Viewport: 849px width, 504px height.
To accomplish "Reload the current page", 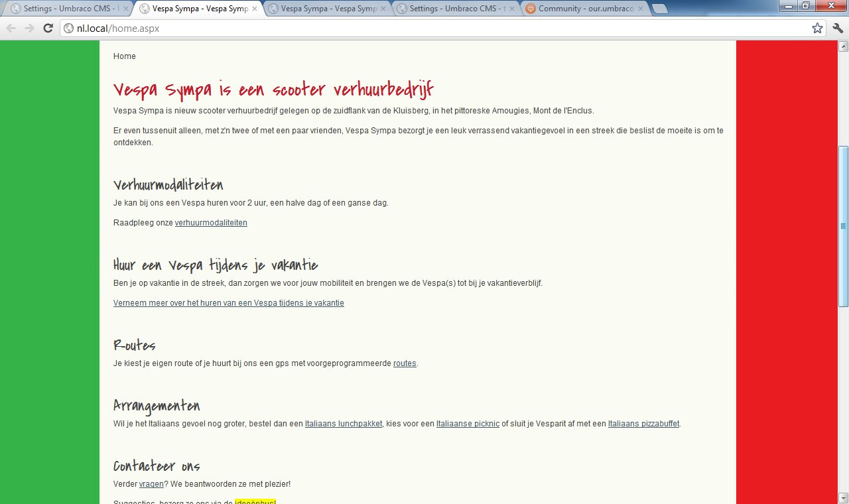I will (48, 28).
